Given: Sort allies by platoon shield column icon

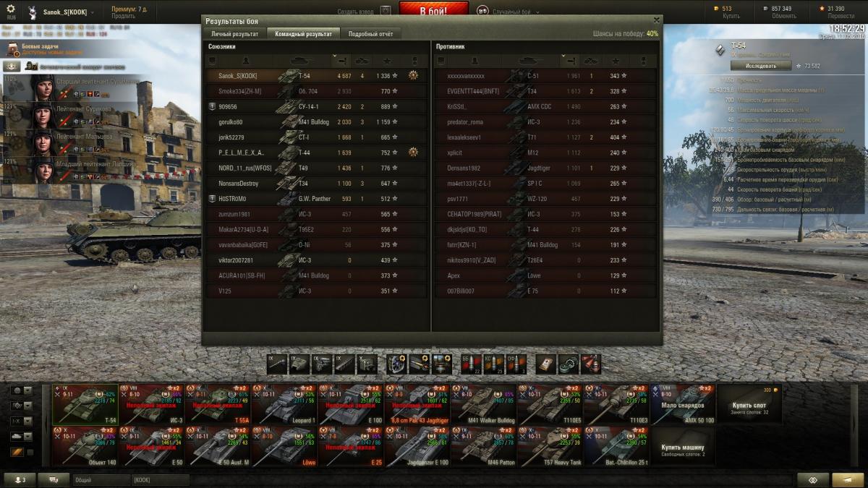Looking at the screenshot, I should pos(213,61).
